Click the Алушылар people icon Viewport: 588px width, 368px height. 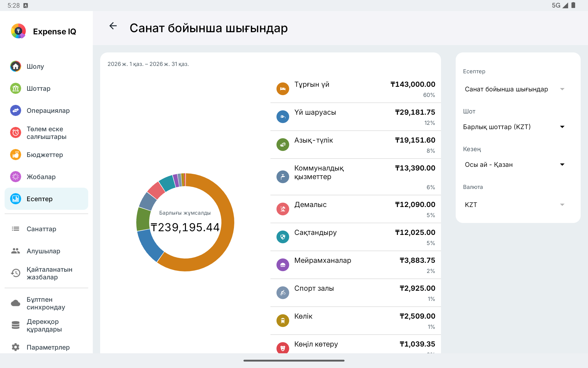point(16,251)
